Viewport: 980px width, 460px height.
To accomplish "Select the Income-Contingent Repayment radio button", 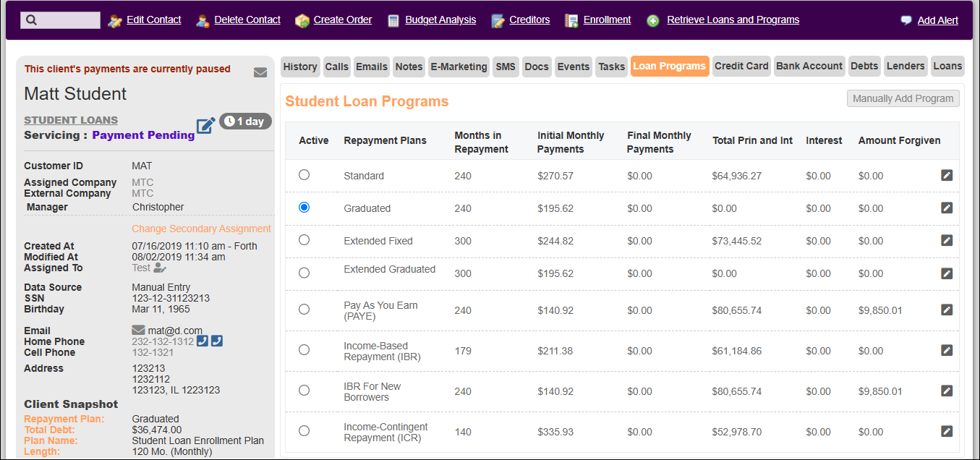I will coord(304,430).
